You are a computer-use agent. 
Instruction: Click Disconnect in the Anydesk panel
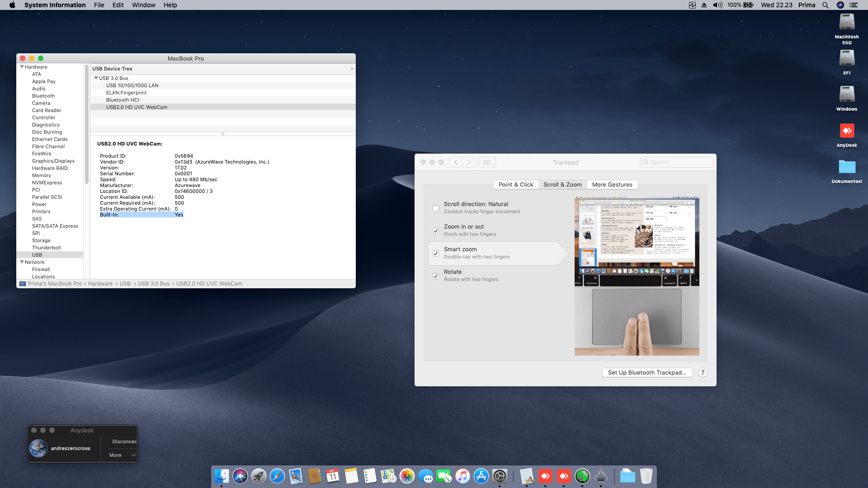click(x=124, y=441)
